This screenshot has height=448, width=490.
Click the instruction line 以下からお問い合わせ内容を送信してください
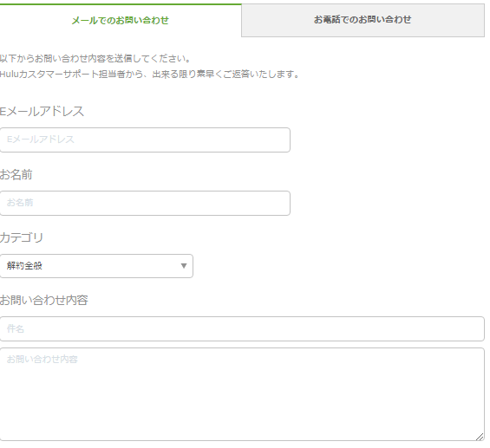pos(95,58)
